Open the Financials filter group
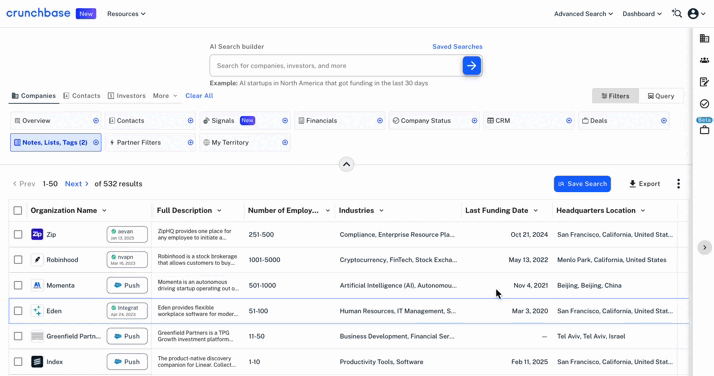The width and height of the screenshot is (714, 376). (340, 121)
